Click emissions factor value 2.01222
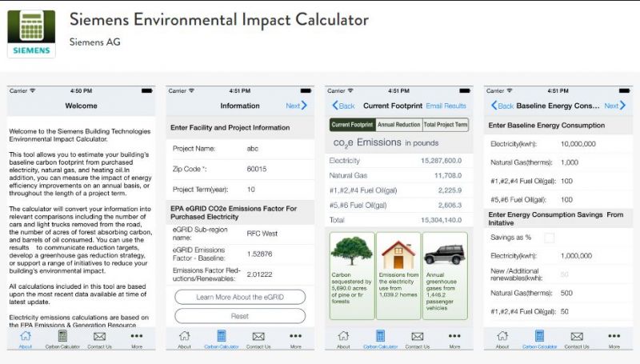This screenshot has height=364, width=640. click(259, 274)
